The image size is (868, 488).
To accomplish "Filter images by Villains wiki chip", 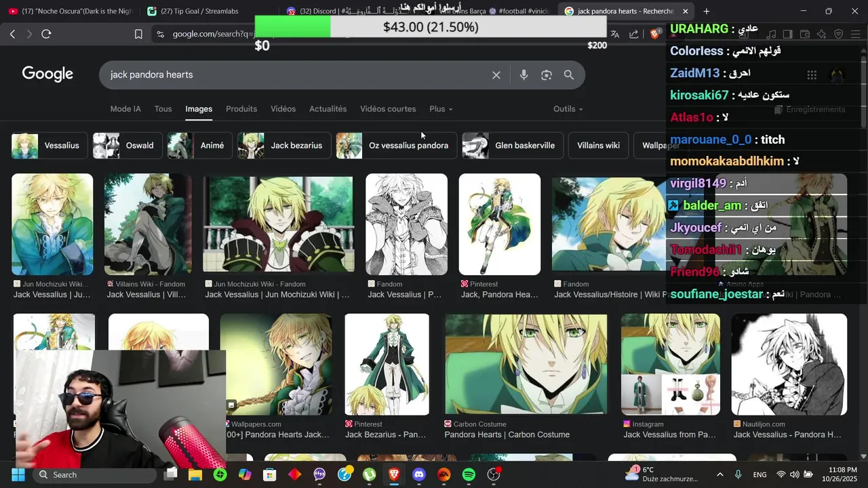I will click(x=598, y=146).
